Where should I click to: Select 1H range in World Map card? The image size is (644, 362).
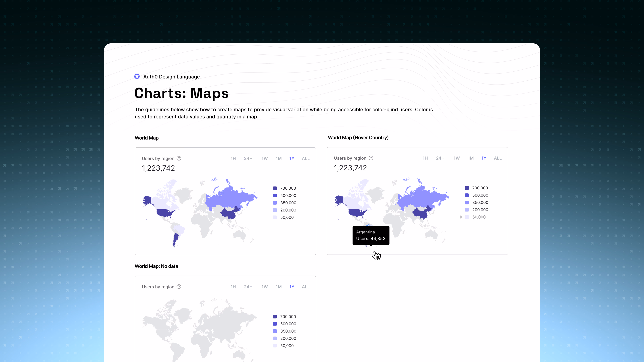233,158
